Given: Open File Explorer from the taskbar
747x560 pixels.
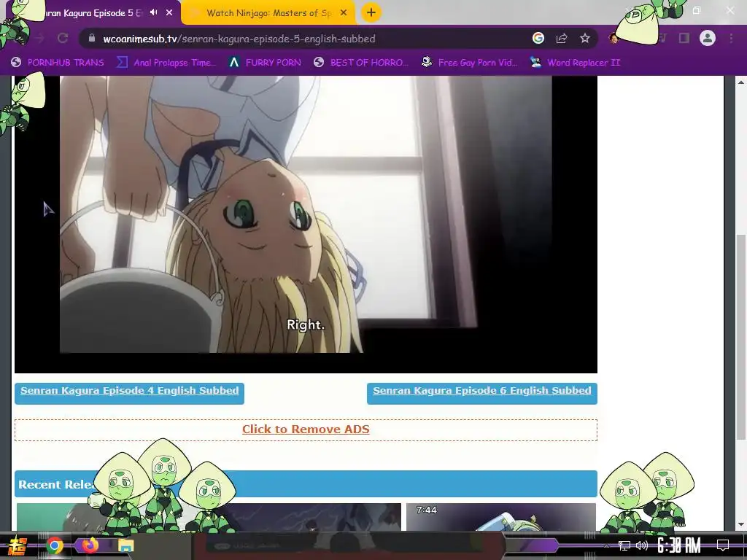Looking at the screenshot, I should pos(126,545).
